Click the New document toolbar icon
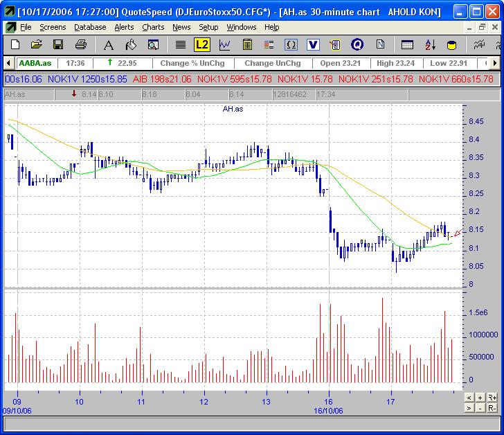The width and height of the screenshot is (504, 435). click(15, 44)
